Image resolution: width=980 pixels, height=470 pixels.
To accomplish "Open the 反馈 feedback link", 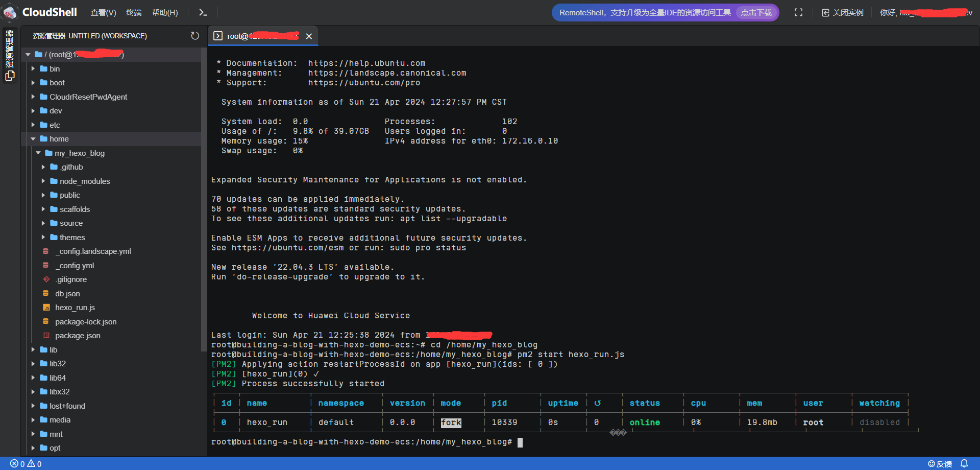I will 940,464.
